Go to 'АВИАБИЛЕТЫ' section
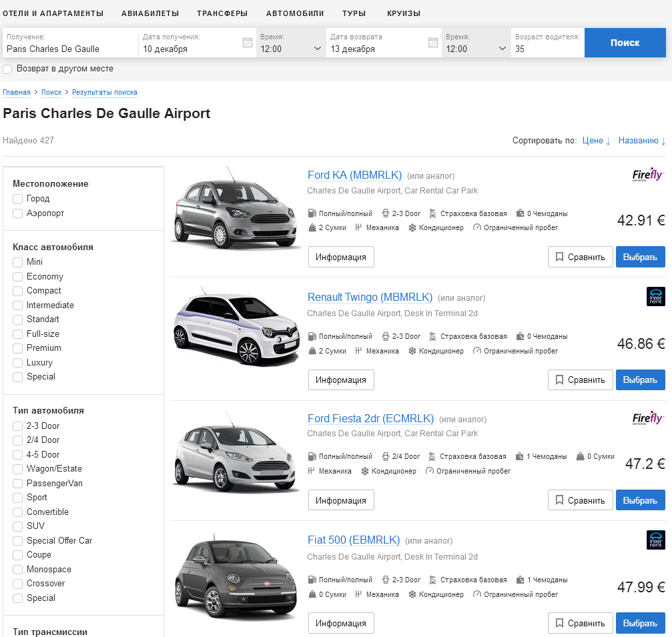 (150, 13)
